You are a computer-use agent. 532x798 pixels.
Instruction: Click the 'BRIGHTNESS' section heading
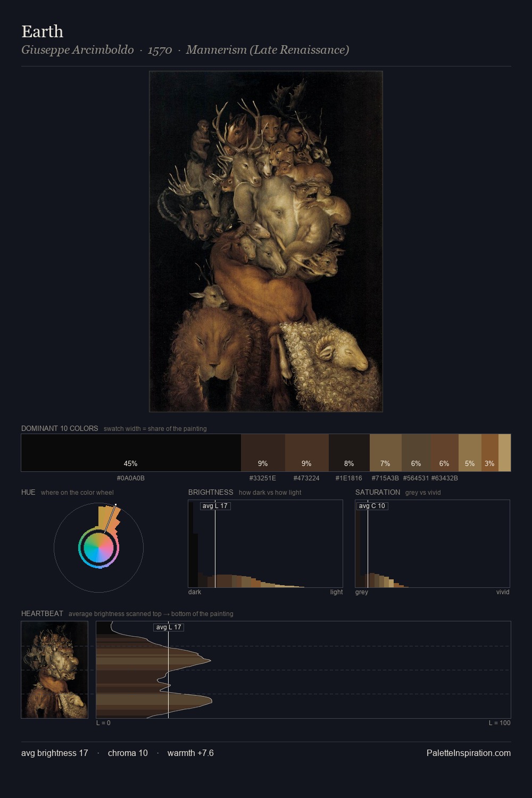pyautogui.click(x=211, y=492)
